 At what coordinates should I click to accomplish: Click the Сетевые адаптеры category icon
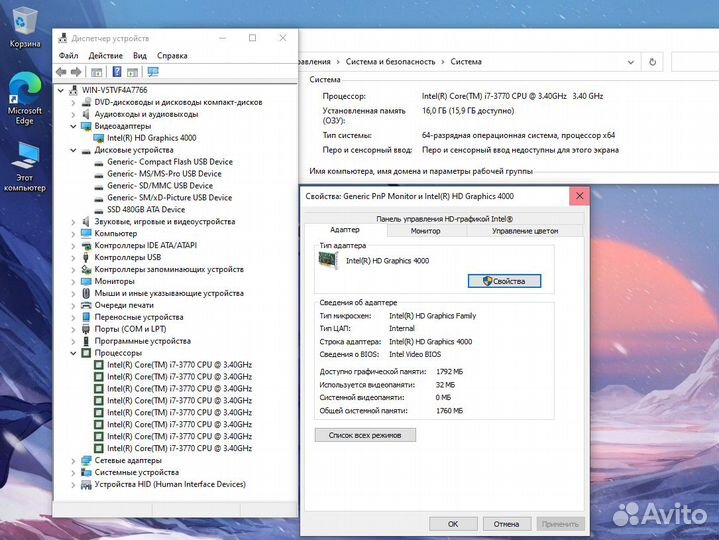[x=86, y=460]
